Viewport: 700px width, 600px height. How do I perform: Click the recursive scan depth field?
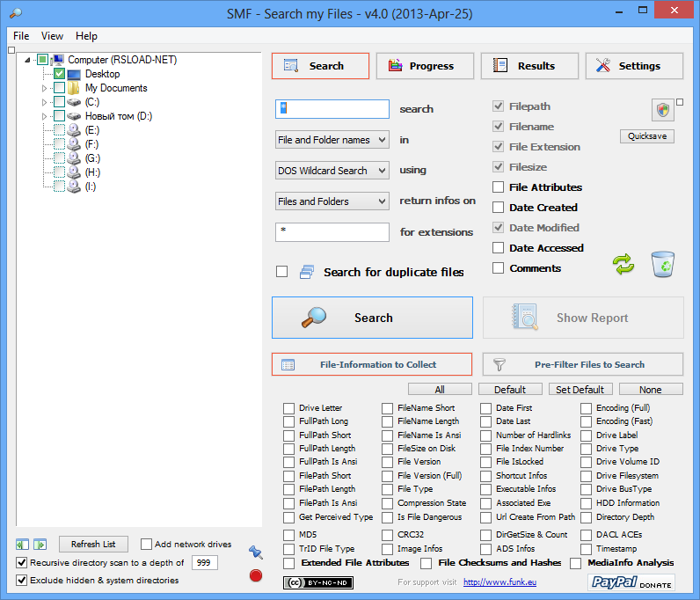(x=204, y=563)
